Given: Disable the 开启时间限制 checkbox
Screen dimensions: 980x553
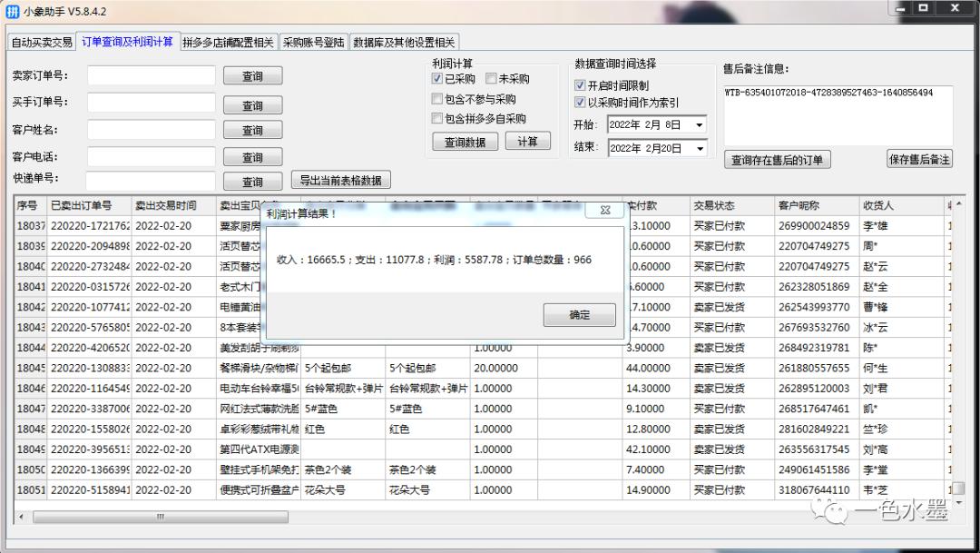Looking at the screenshot, I should coord(578,86).
